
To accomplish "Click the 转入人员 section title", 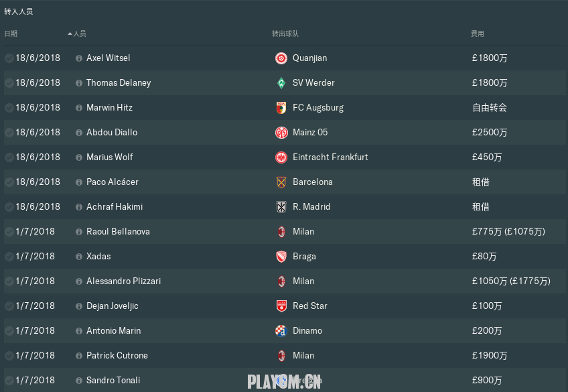I will (x=19, y=11).
